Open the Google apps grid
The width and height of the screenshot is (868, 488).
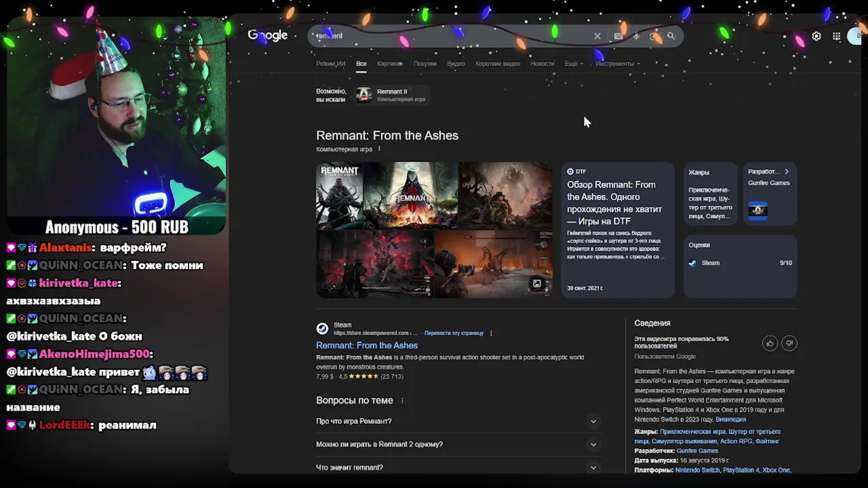pos(837,37)
